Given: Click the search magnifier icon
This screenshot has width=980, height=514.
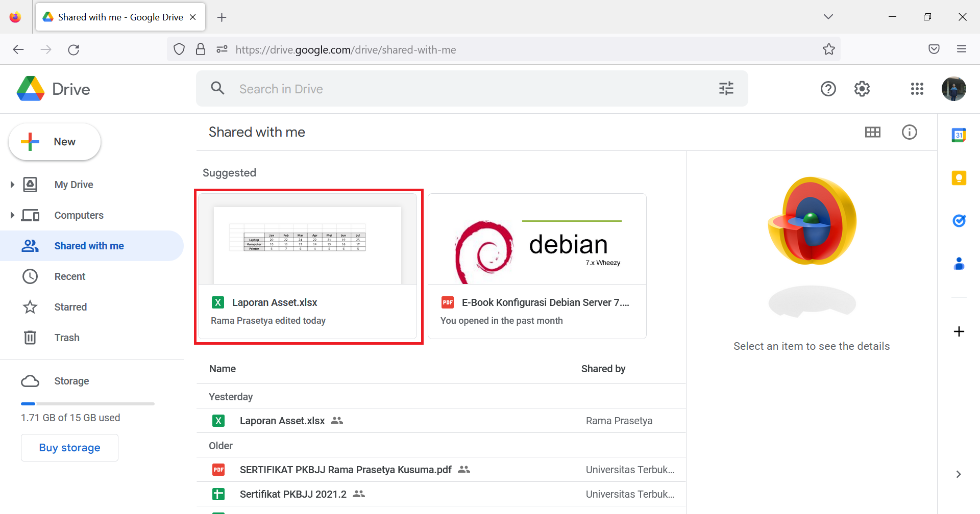Looking at the screenshot, I should coord(218,88).
